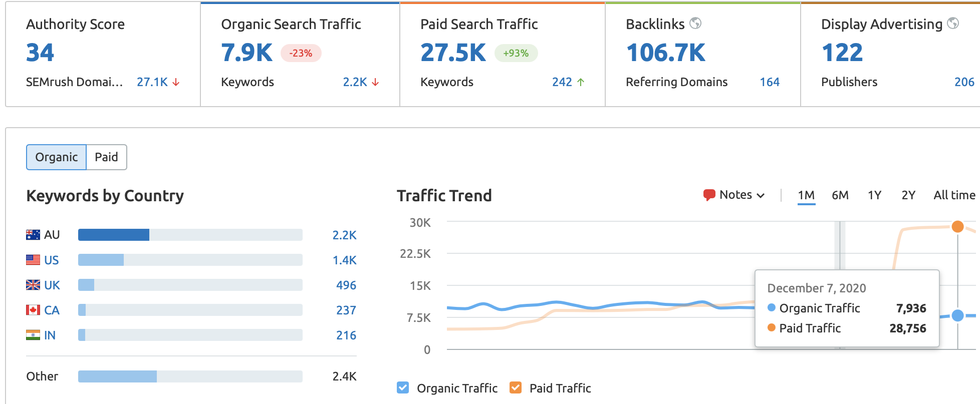Open the 7.9K organic search traffic value
The width and height of the screenshot is (980, 404).
click(247, 53)
